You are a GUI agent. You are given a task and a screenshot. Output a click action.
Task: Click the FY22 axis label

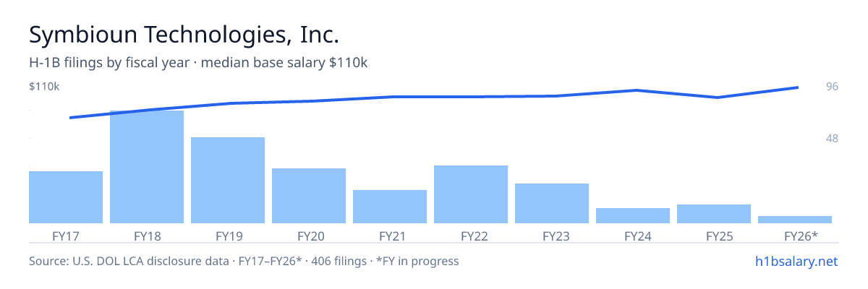[471, 236]
